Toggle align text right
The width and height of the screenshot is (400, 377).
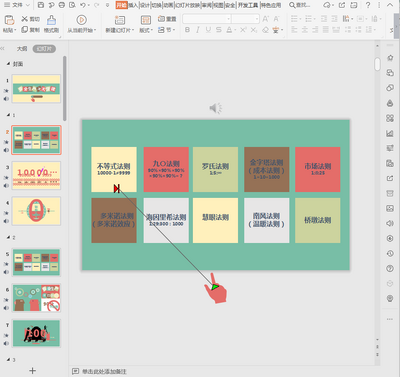pos(315,30)
